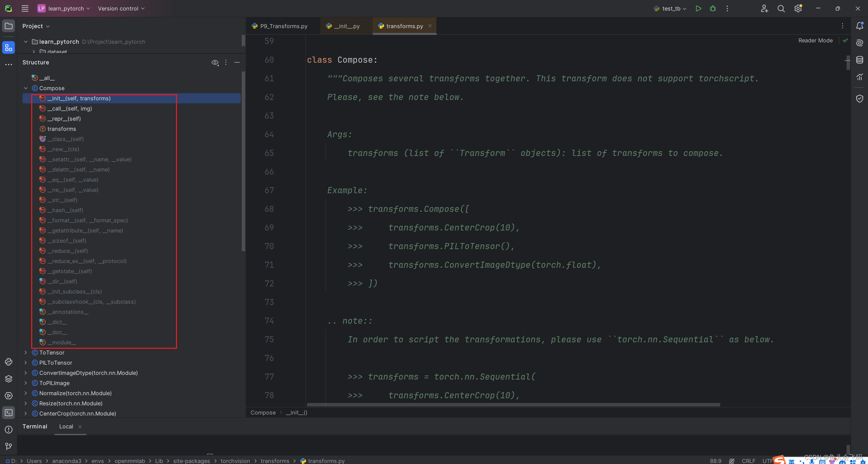The height and width of the screenshot is (464, 868).
Task: Toggle the Structure view options eye icon
Action: 215,62
